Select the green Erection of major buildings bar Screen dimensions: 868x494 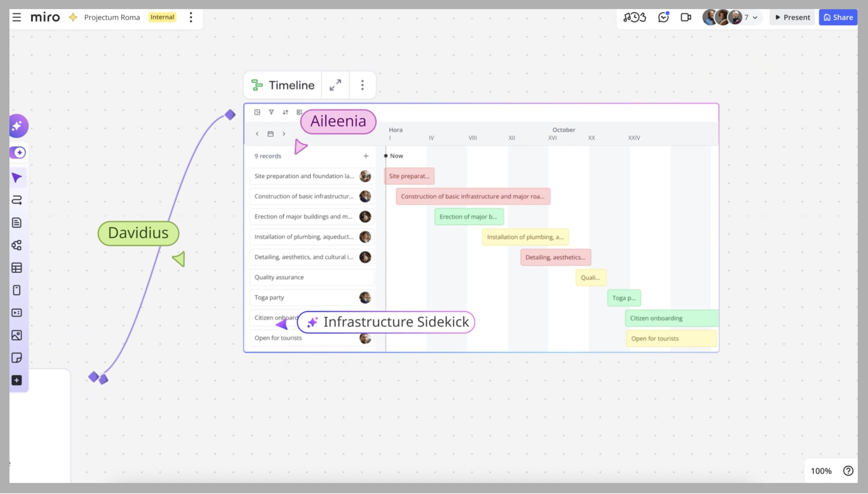click(469, 217)
